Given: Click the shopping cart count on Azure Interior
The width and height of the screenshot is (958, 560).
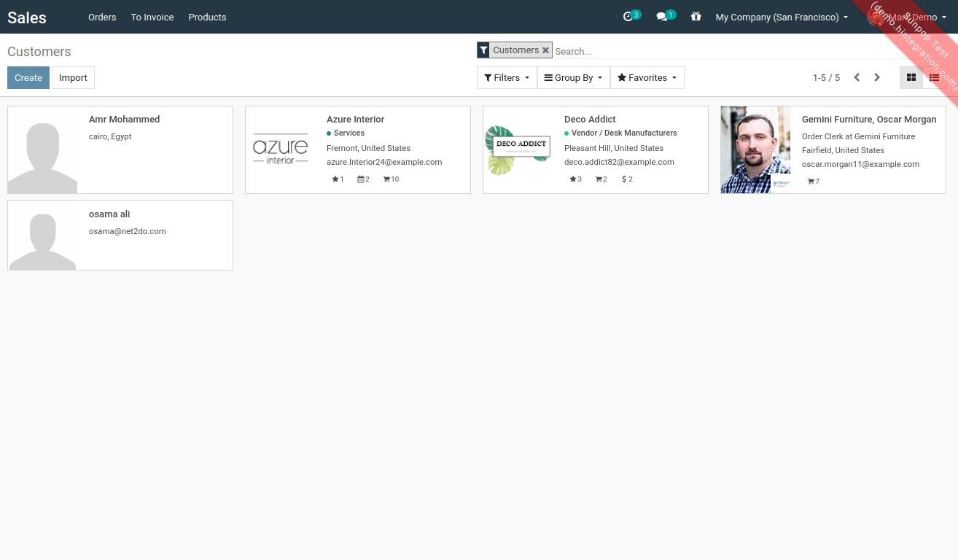Looking at the screenshot, I should point(391,179).
